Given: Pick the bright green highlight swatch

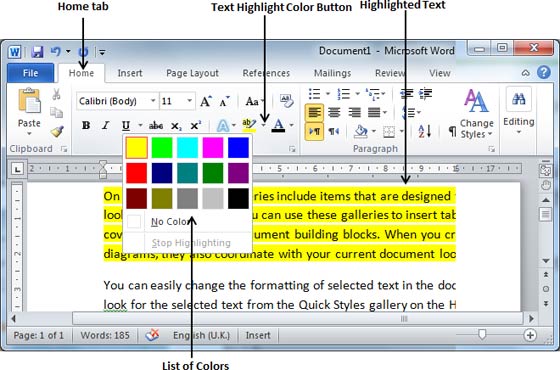Looking at the screenshot, I should click(162, 148).
